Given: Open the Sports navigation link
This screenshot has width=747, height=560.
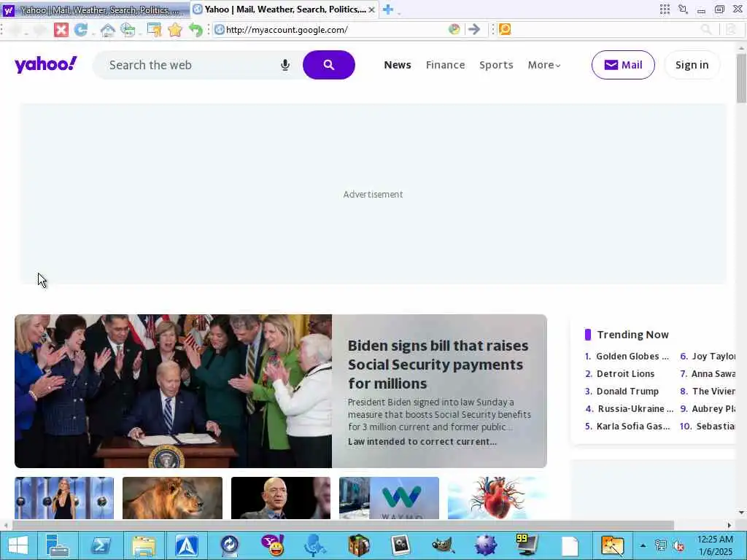Looking at the screenshot, I should pyautogui.click(x=496, y=65).
